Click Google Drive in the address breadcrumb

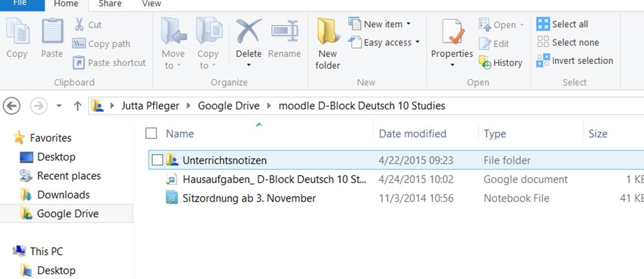[x=228, y=105]
